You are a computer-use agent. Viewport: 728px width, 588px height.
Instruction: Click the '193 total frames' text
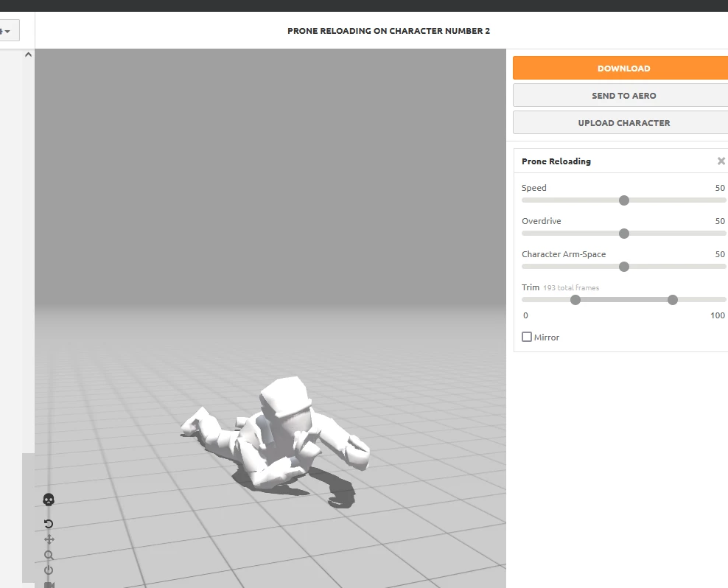(x=571, y=288)
